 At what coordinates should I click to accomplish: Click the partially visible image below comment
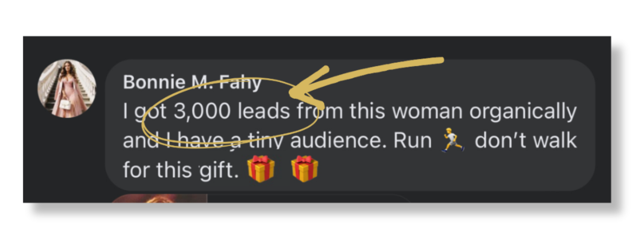point(160,198)
